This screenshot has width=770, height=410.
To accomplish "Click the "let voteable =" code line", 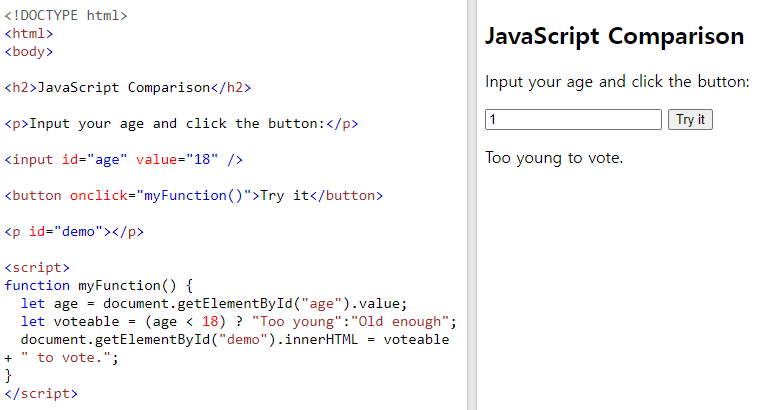I will (x=239, y=322).
